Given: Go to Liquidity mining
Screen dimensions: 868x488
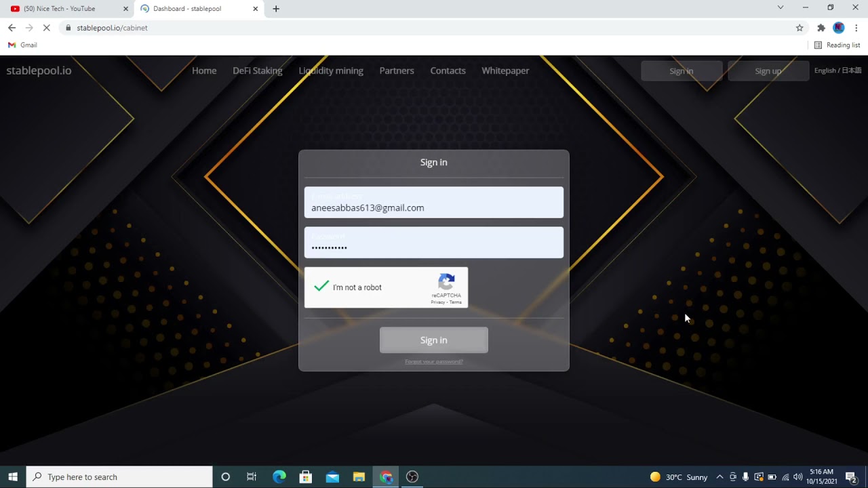Looking at the screenshot, I should pos(331,70).
